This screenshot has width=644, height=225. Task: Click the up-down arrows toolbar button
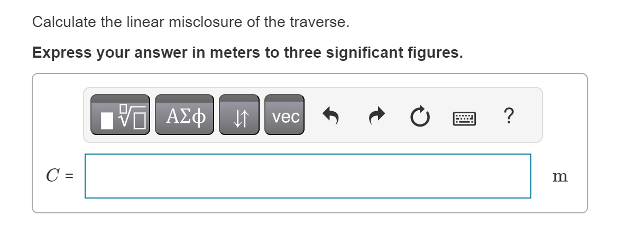(x=239, y=115)
